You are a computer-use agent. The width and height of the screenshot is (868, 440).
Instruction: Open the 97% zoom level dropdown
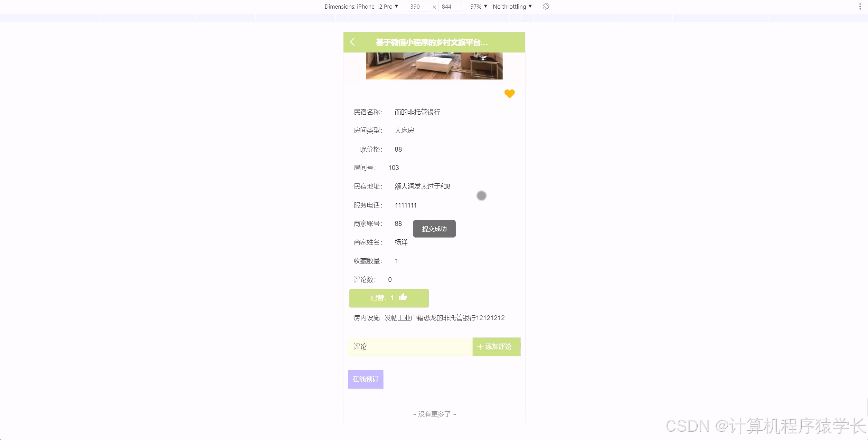(478, 6)
